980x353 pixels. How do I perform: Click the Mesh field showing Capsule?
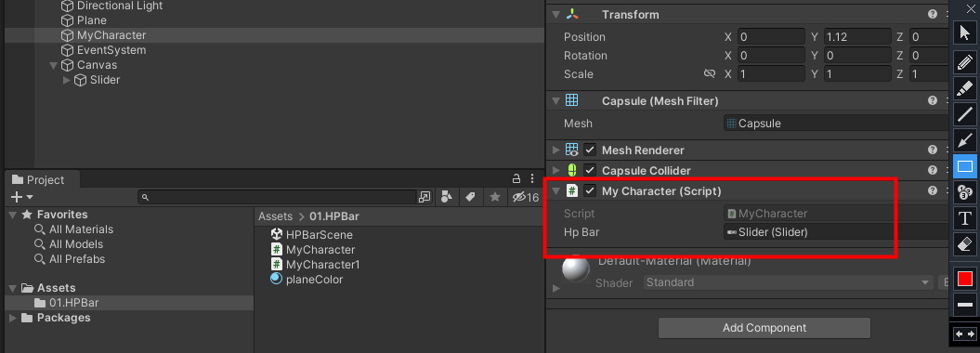pyautogui.click(x=837, y=123)
